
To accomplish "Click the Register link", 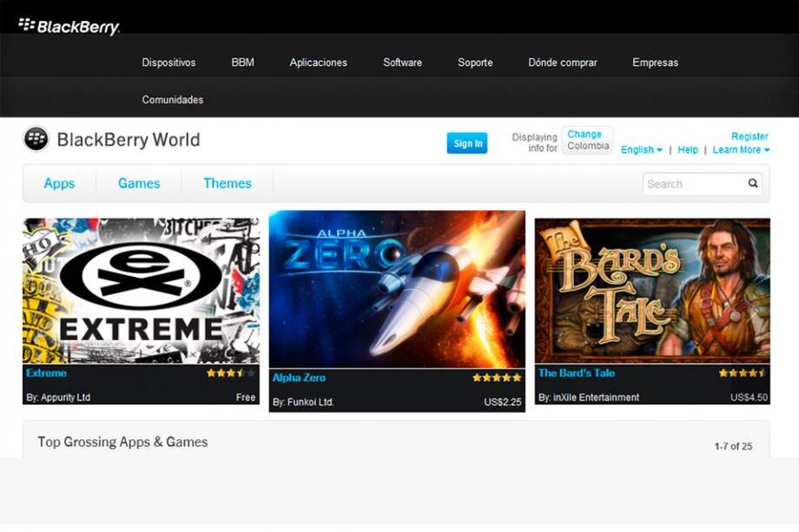I will (749, 135).
